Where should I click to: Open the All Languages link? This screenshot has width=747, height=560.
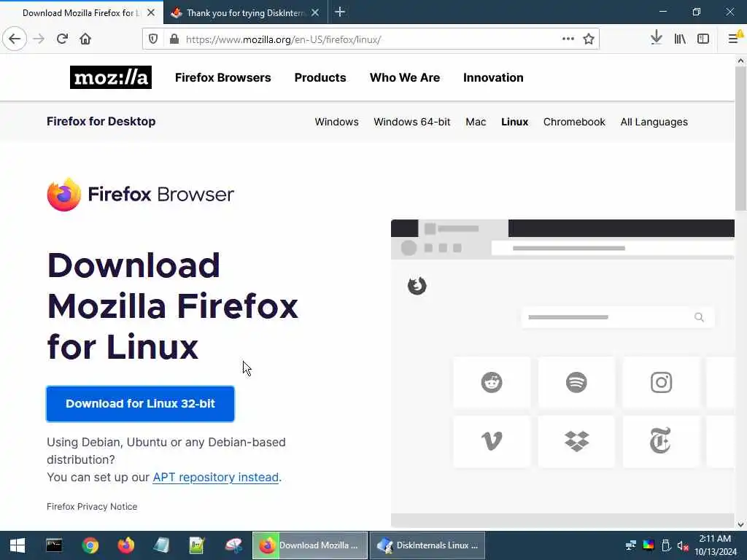[x=654, y=122]
